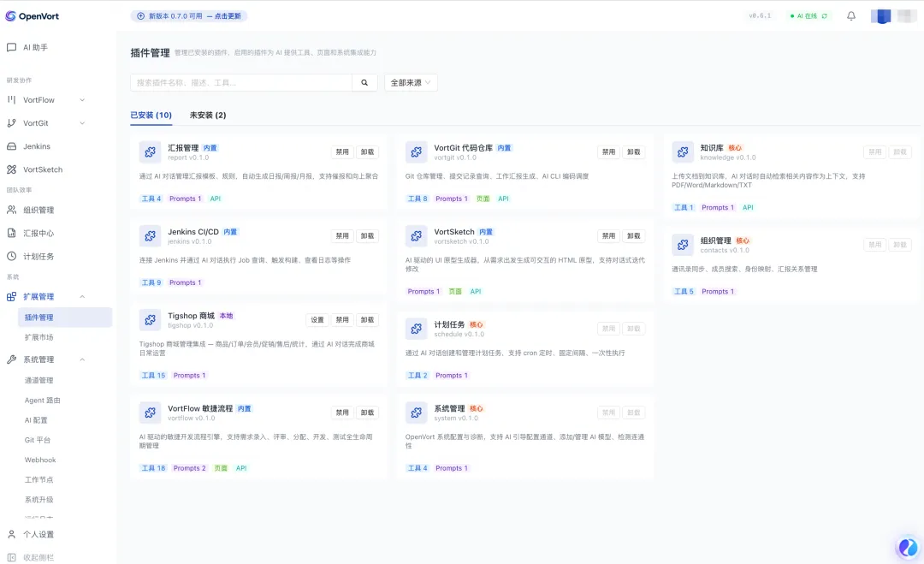Open Agent 路由 in sidebar
Image resolution: width=924 pixels, height=564 pixels.
[43, 401]
